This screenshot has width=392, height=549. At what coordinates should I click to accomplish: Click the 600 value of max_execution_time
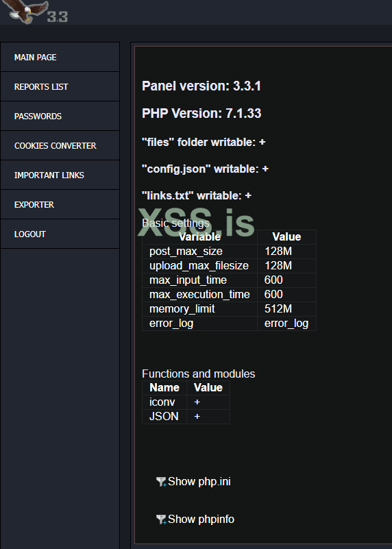coord(286,295)
